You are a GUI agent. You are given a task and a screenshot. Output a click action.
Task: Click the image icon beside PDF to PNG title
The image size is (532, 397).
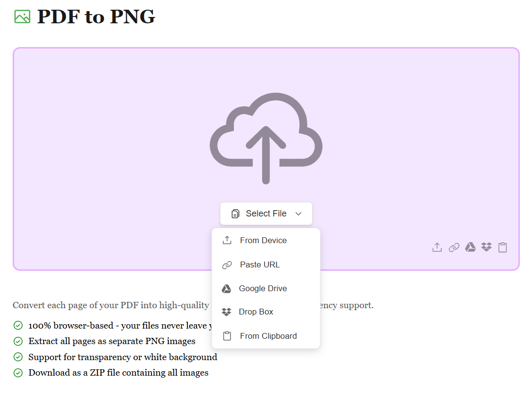[x=22, y=17]
